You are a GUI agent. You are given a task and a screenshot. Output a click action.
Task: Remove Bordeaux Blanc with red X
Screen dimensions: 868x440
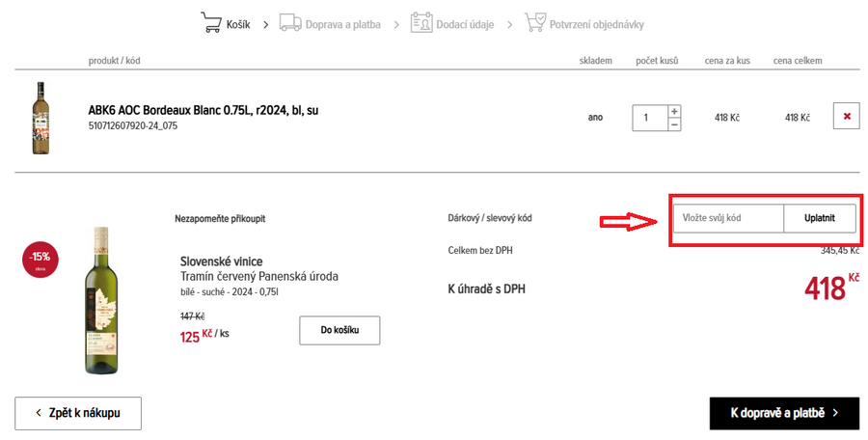pos(847,117)
